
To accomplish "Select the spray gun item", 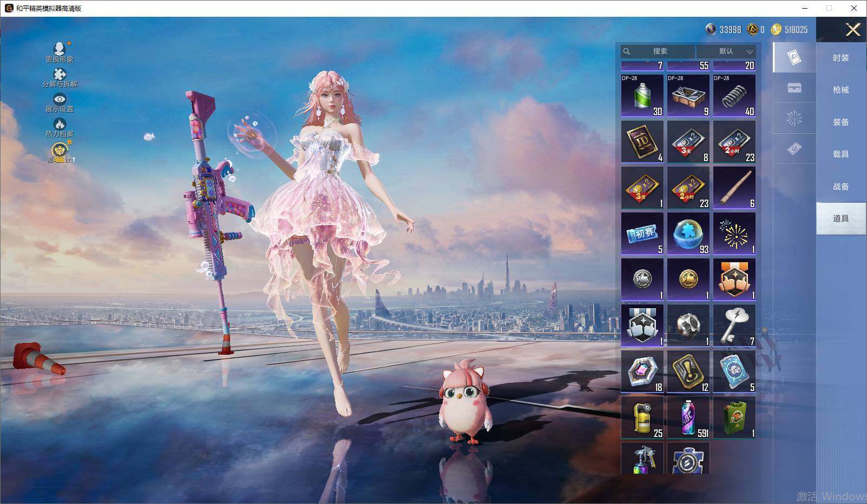I will tap(642, 458).
